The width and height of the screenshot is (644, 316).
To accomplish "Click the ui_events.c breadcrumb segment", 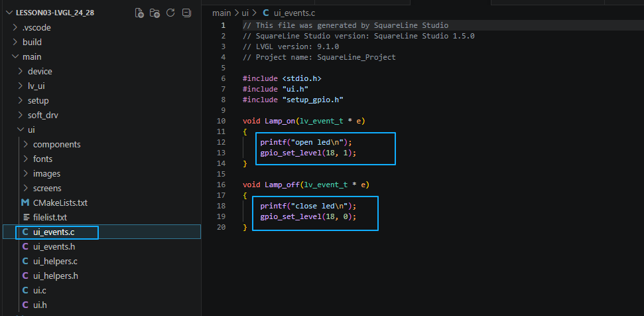I will coord(295,13).
